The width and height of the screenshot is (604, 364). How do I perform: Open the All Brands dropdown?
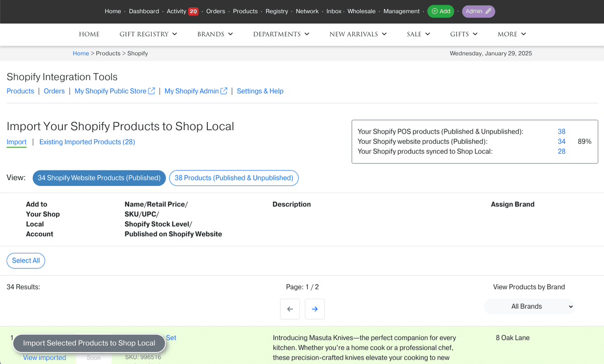click(x=529, y=306)
